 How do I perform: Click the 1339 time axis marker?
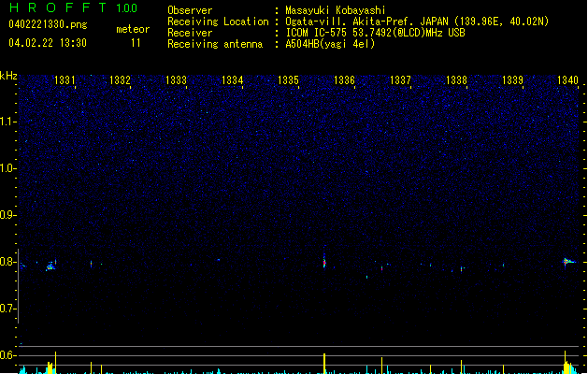(x=512, y=80)
